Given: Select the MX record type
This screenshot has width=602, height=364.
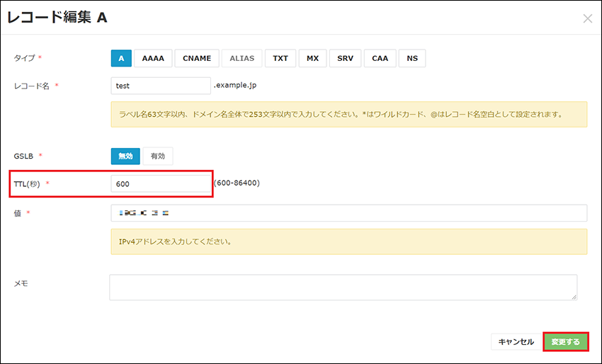Looking at the screenshot, I should click(x=312, y=58).
